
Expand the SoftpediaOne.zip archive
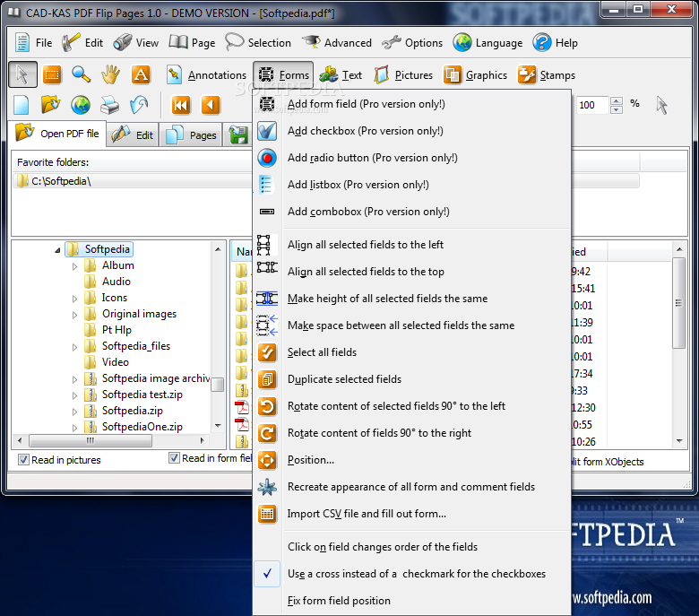(74, 428)
